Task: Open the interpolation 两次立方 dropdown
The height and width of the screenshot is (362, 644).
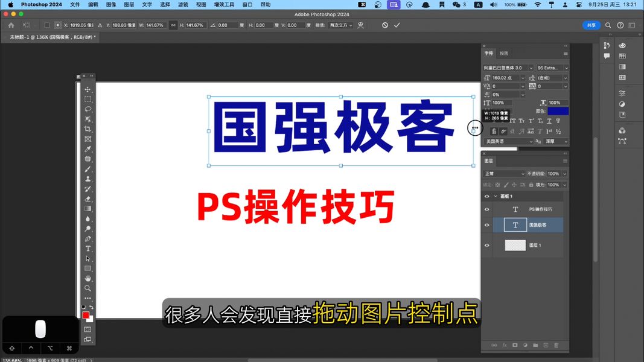Action: (340, 25)
